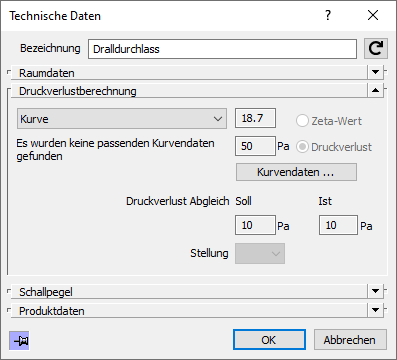Click the pressure loss field showing 50
This screenshot has height=360, width=397.
(x=255, y=146)
